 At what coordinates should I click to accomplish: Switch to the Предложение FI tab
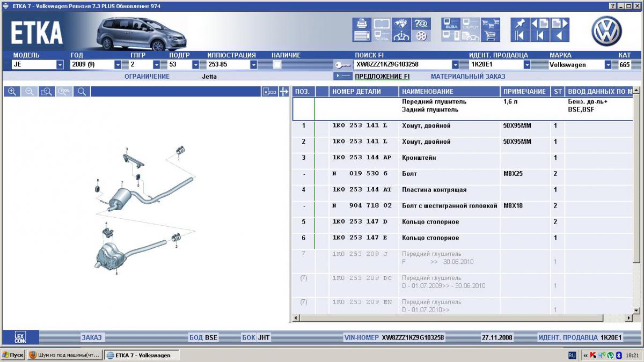point(382,77)
